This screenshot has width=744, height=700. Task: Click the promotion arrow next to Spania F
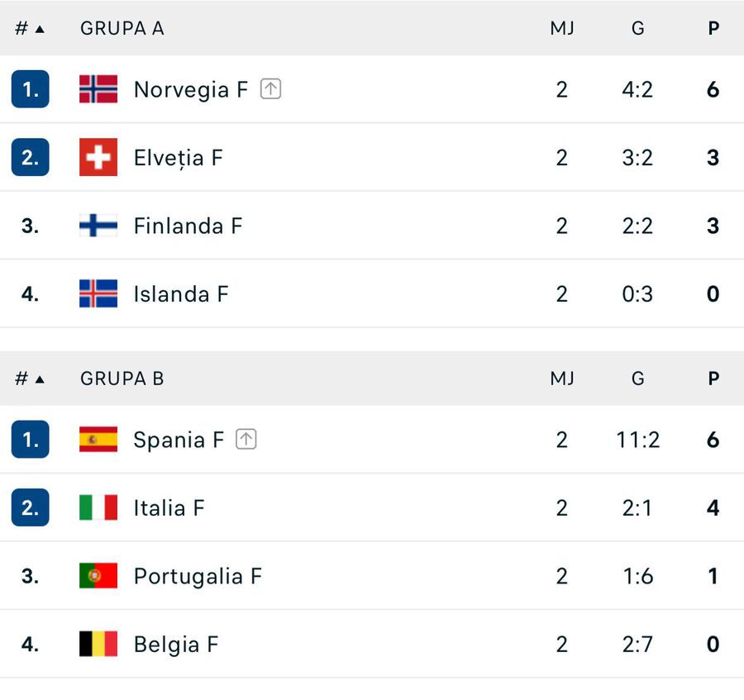245,440
